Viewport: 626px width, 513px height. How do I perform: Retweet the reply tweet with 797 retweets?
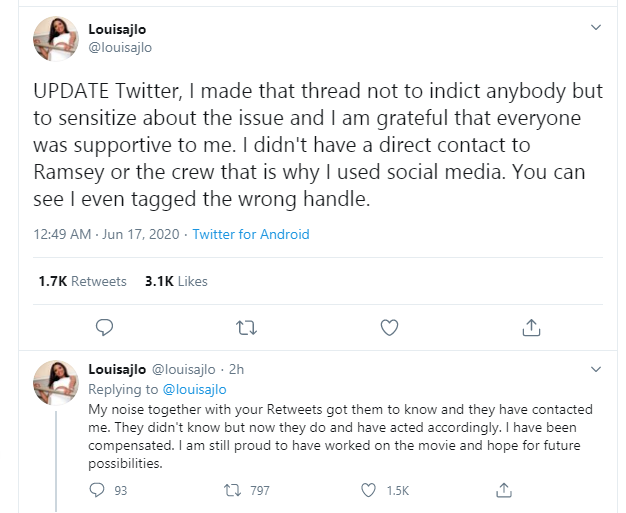click(231, 490)
